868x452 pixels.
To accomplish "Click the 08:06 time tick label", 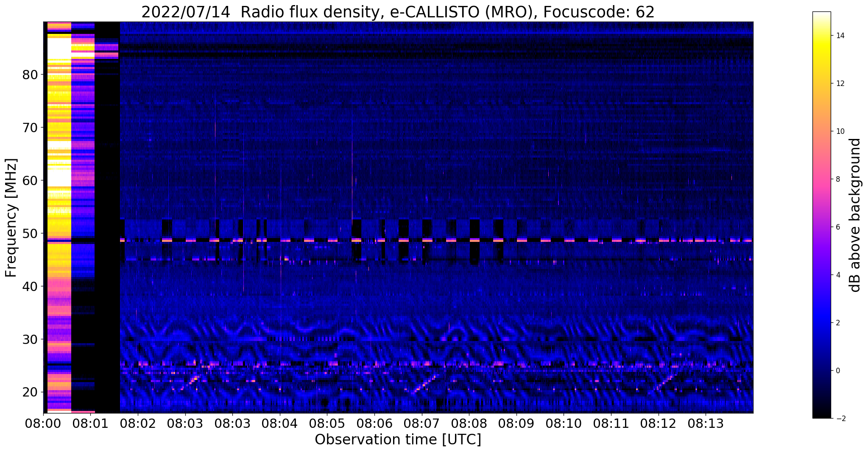I will click(x=374, y=423).
